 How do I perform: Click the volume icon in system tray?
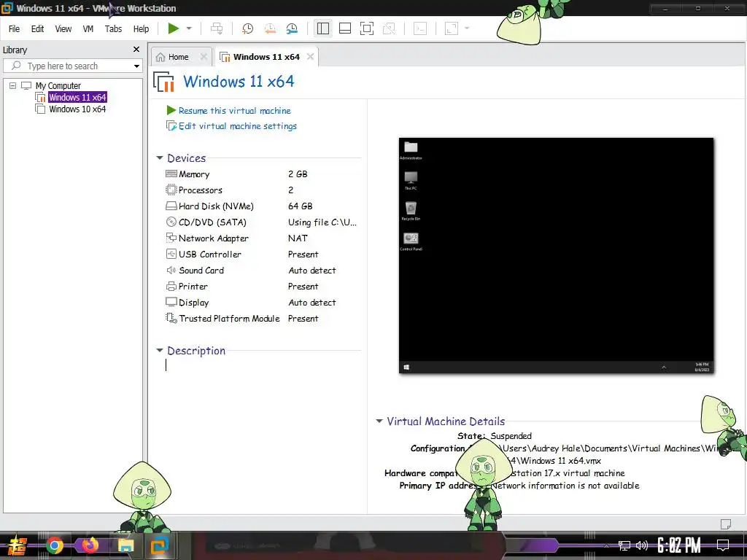[642, 545]
